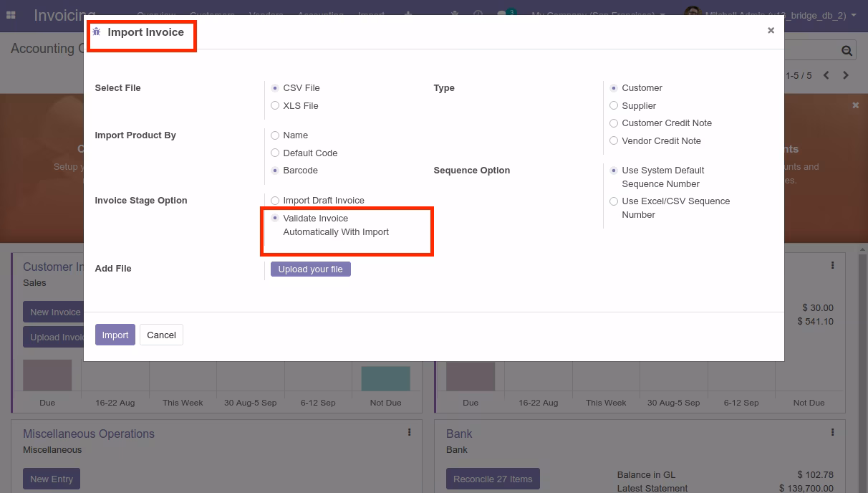Click the pager text 1-5 / 5
Image resolution: width=868 pixels, height=493 pixels.
click(799, 75)
